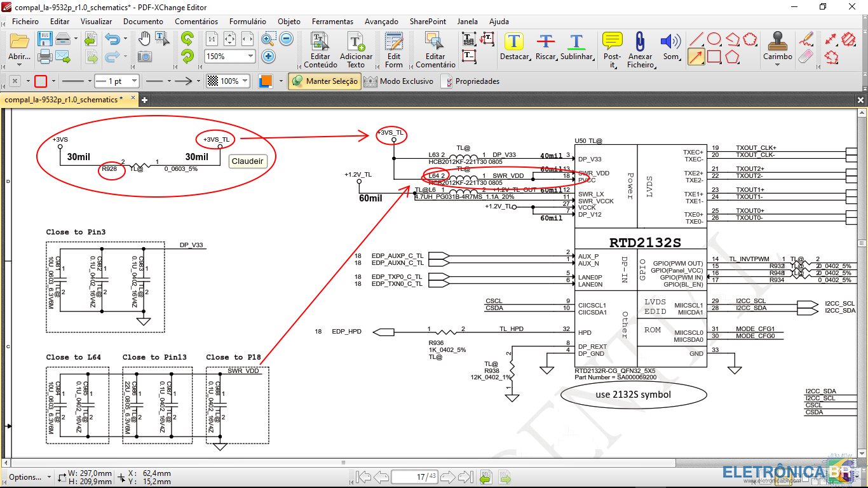This screenshot has width=868, height=488.
Task: Add a Post-it sticky note
Action: (612, 50)
